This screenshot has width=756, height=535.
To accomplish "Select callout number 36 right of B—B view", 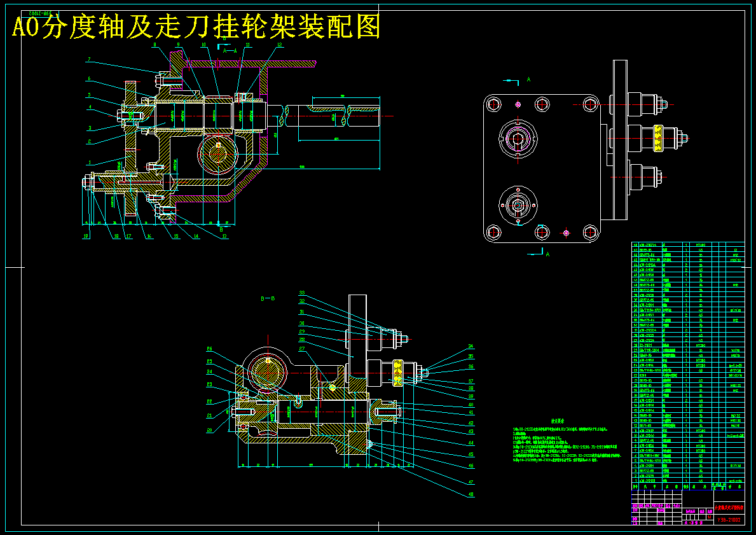I will [x=471, y=366].
